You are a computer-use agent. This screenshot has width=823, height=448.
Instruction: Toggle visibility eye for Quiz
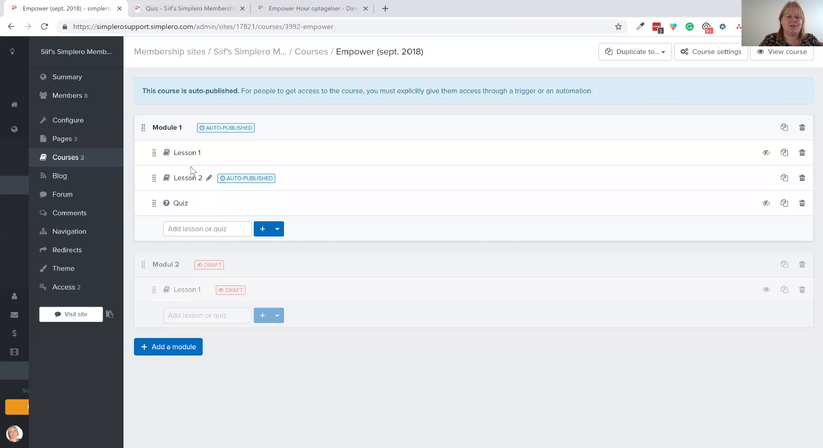[x=766, y=203]
